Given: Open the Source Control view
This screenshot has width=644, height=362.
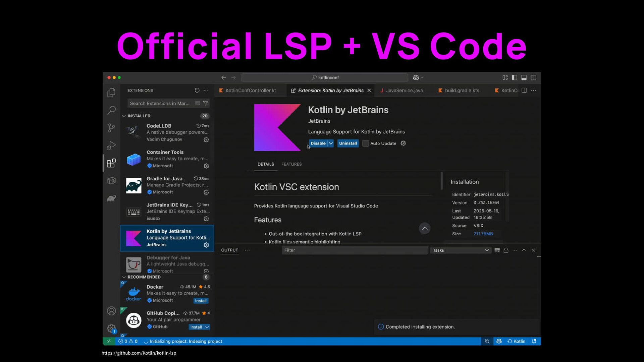Looking at the screenshot, I should click(x=111, y=128).
